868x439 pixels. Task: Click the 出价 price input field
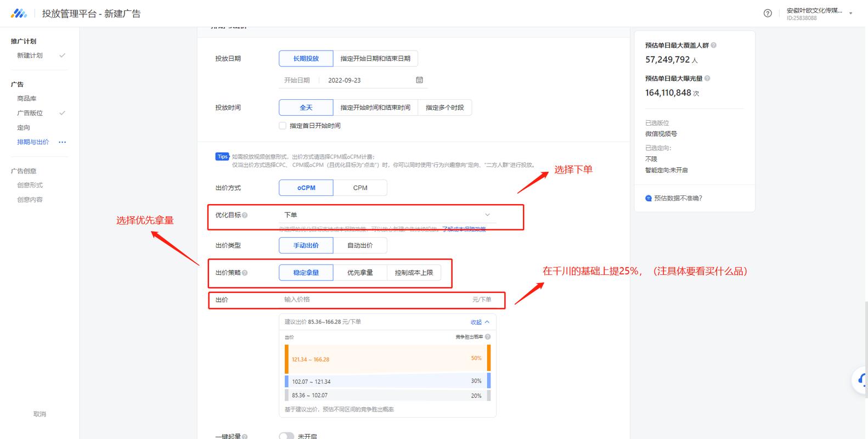point(387,300)
